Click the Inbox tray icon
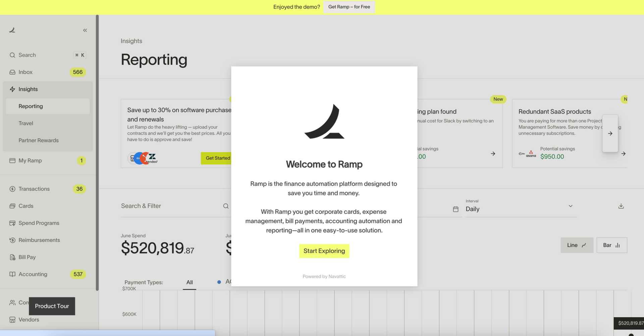Image resolution: width=644 pixels, height=336 pixels. (12, 72)
